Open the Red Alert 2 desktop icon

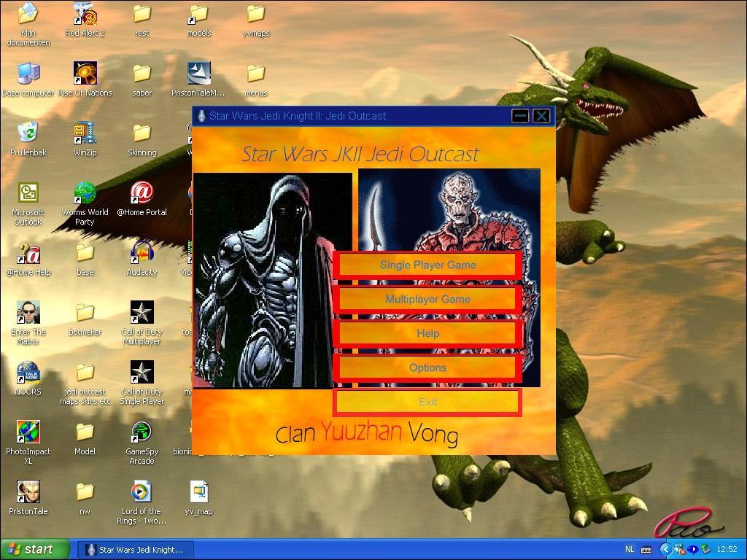(x=85, y=15)
